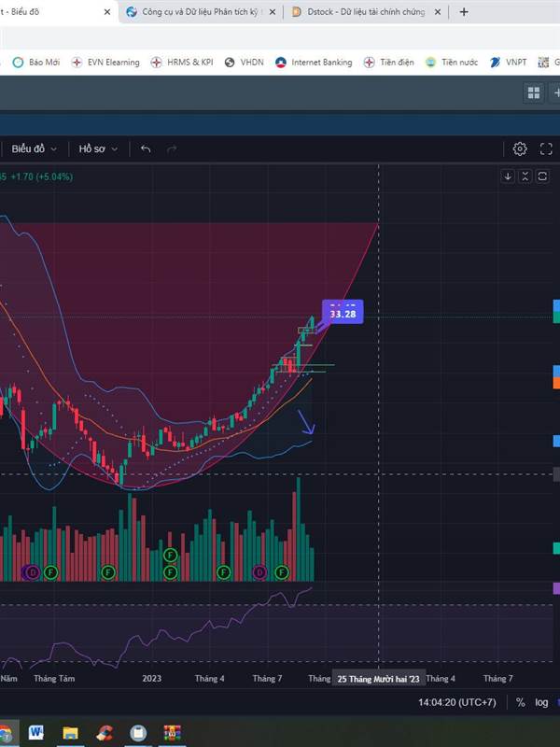Click the Chrome icon in the taskbar
Viewport: 560px width, 747px height.
coord(5,732)
